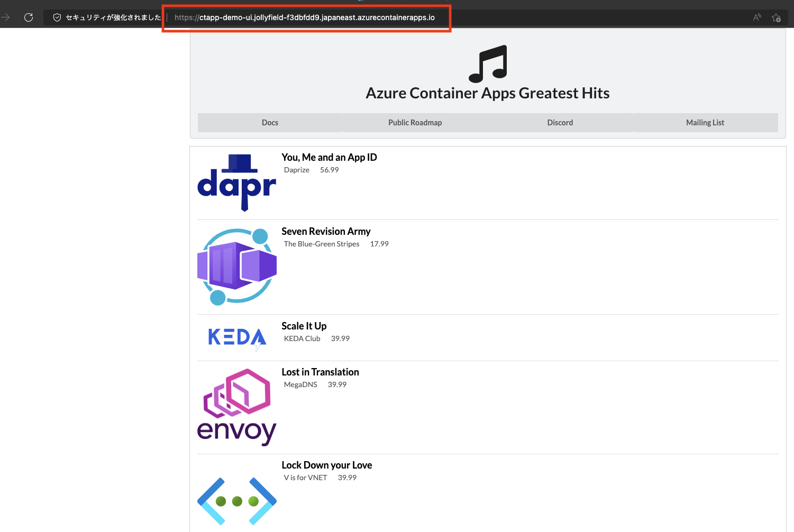Click the browser forward arrow
The height and width of the screenshot is (532, 794).
(5, 17)
